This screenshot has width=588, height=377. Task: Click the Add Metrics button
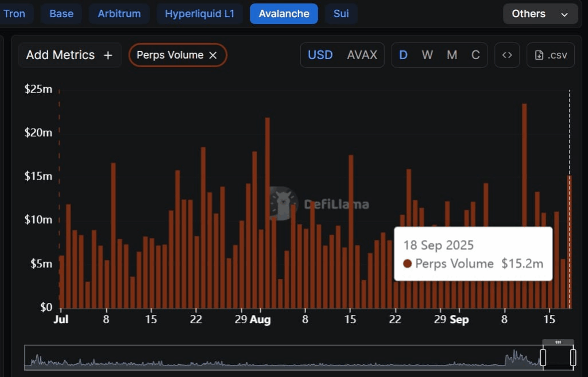pyautogui.click(x=60, y=55)
